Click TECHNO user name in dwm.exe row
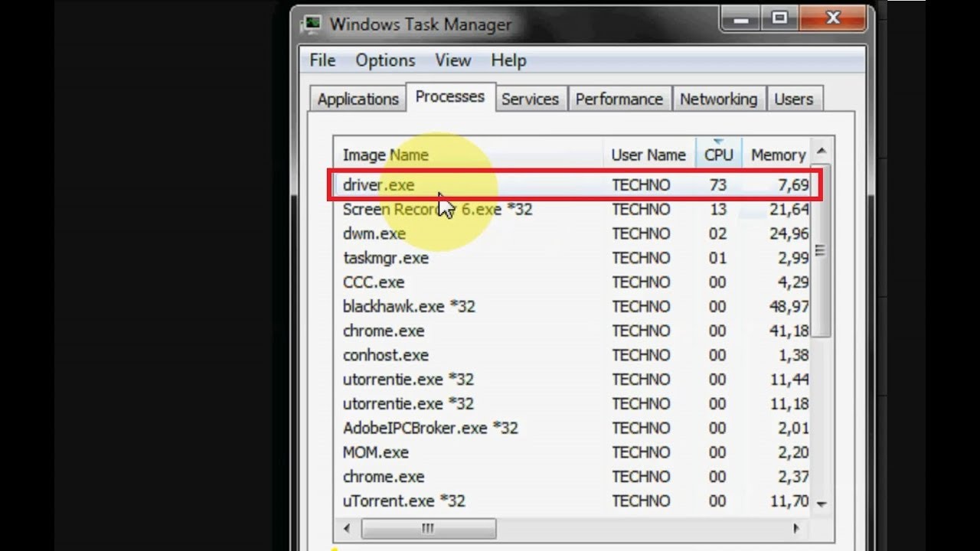Image resolution: width=980 pixels, height=551 pixels. click(641, 233)
